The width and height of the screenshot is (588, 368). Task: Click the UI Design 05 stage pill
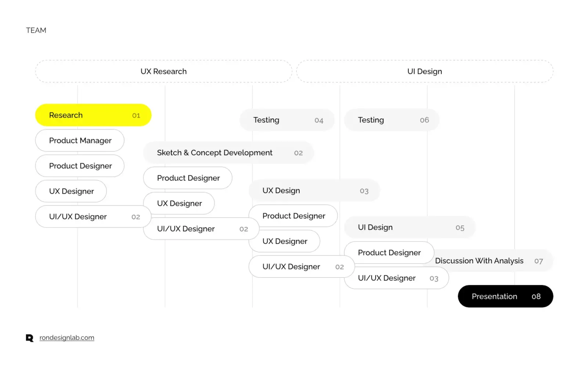click(x=410, y=227)
